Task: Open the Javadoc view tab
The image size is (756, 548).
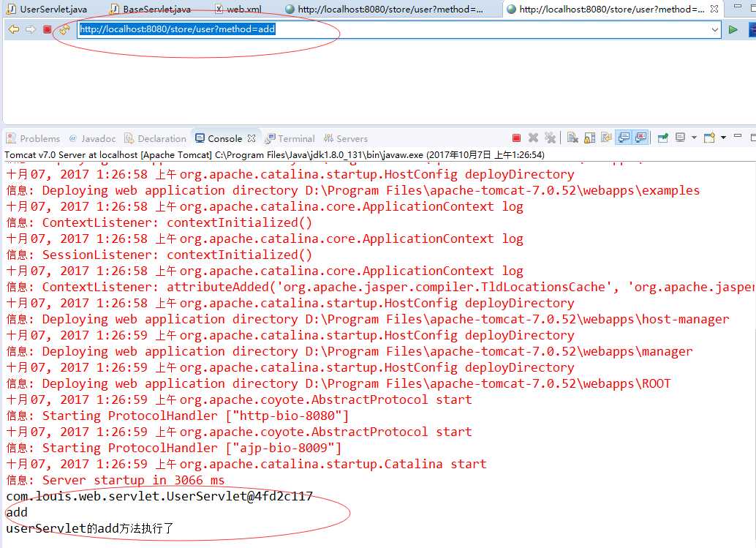Action: tap(93, 138)
